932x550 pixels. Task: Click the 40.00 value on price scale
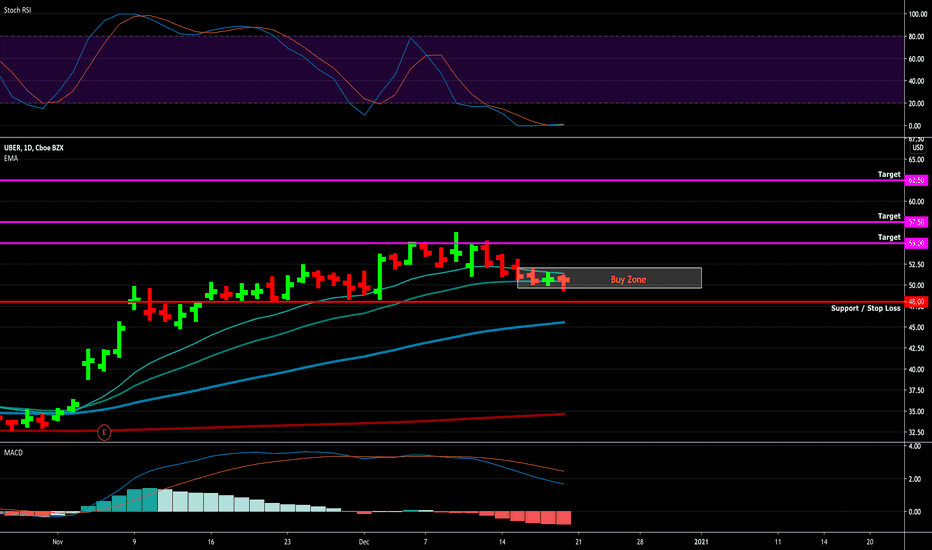tap(916, 369)
